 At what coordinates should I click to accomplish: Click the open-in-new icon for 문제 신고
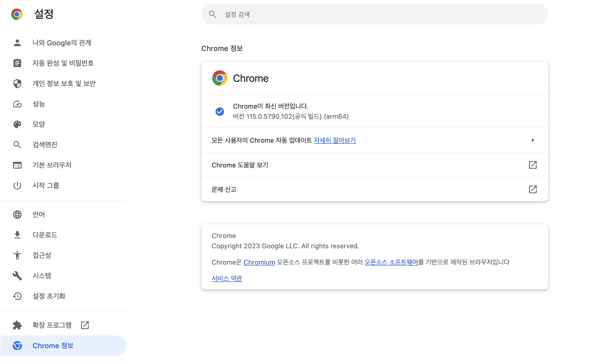click(533, 189)
